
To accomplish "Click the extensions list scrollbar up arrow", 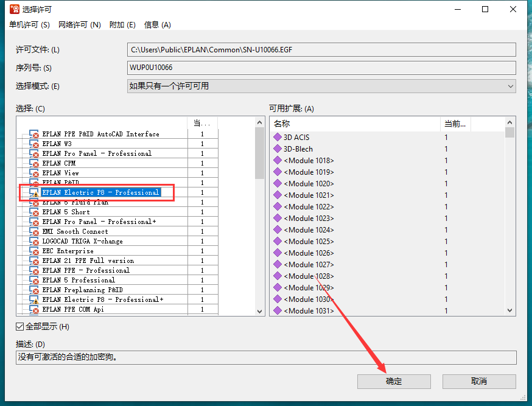I will [x=509, y=122].
